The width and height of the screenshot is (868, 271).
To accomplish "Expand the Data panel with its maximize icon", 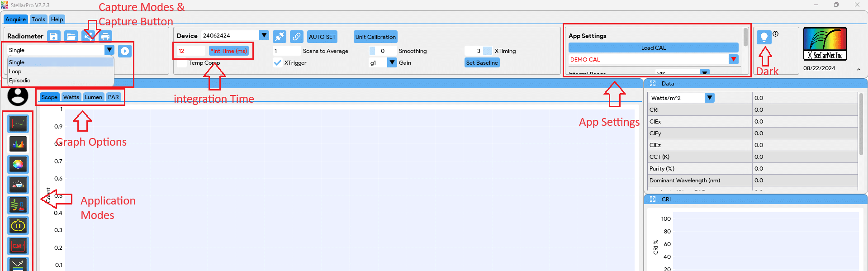I will pyautogui.click(x=653, y=83).
